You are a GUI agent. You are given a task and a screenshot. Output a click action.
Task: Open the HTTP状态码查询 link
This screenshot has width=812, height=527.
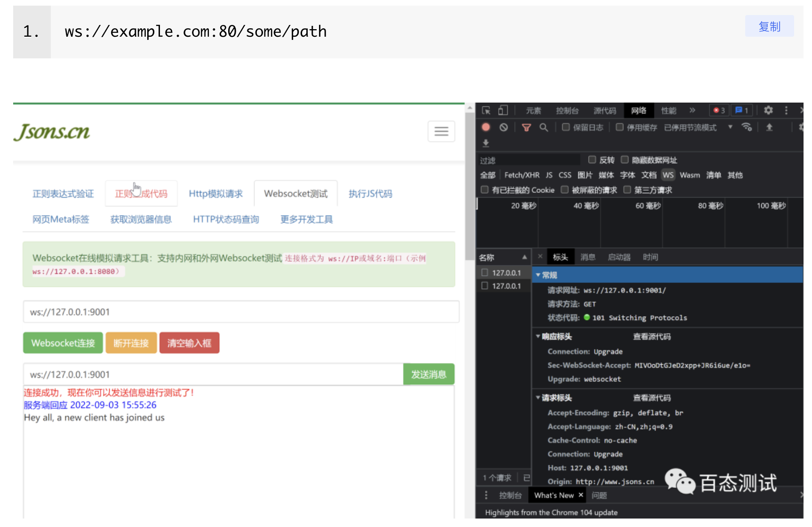click(226, 219)
